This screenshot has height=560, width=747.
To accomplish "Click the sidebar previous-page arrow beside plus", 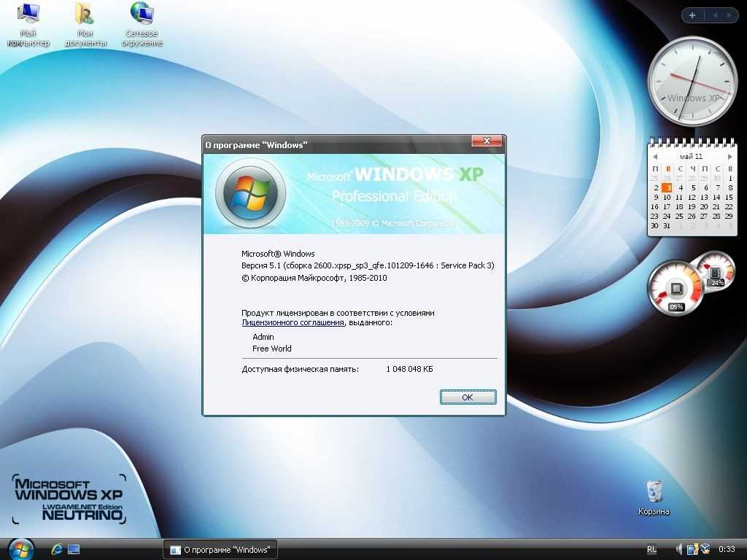I will click(x=715, y=15).
